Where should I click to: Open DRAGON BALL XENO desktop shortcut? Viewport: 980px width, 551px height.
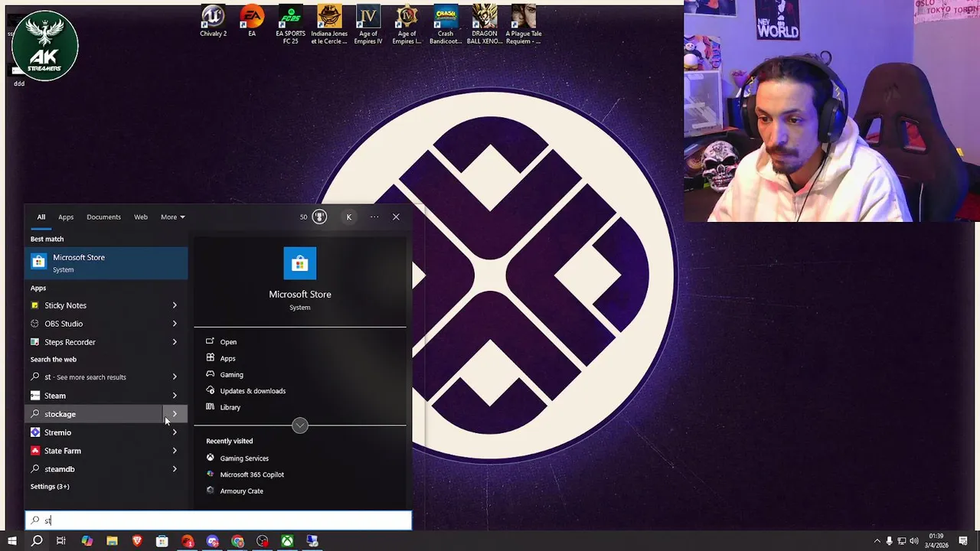coord(484,24)
